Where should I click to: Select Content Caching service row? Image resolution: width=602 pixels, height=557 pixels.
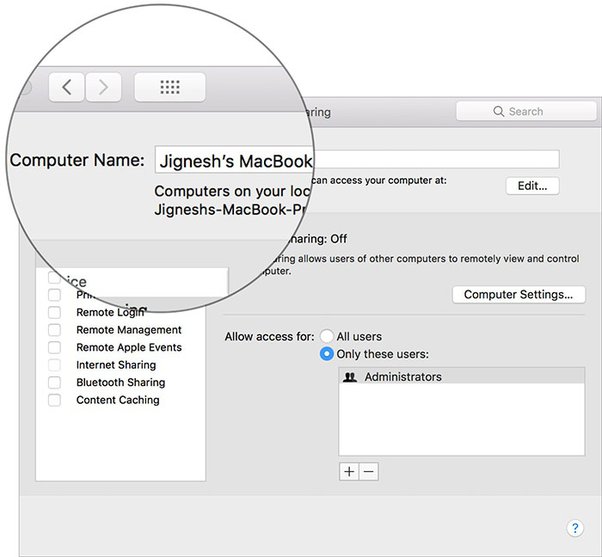[121, 400]
